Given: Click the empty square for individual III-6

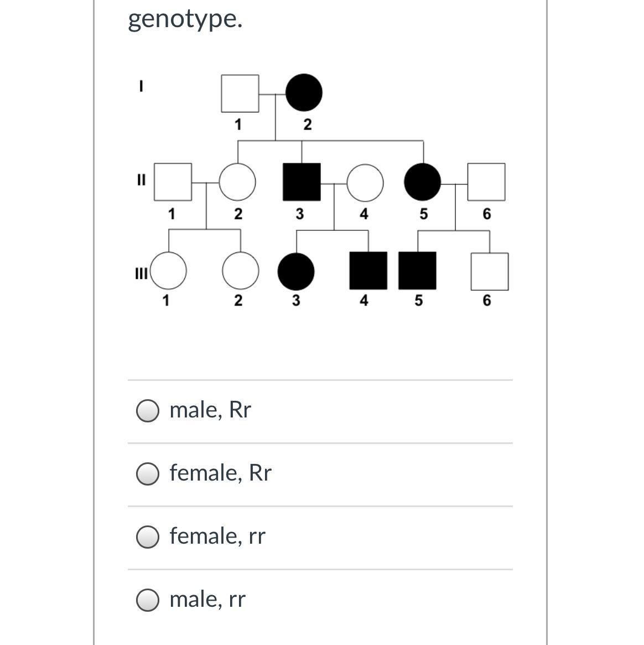Looking at the screenshot, I should coord(489,271).
